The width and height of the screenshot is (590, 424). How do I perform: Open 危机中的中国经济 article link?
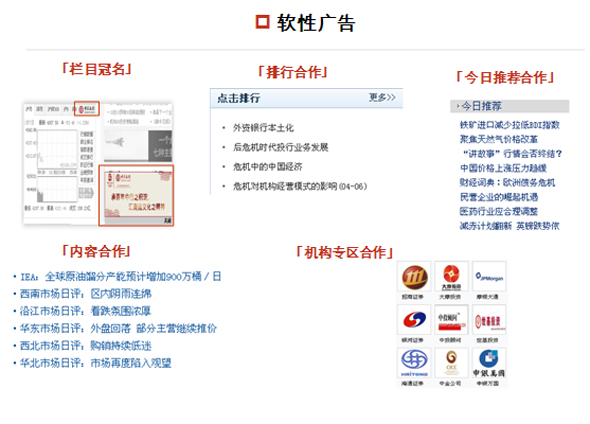(x=267, y=167)
